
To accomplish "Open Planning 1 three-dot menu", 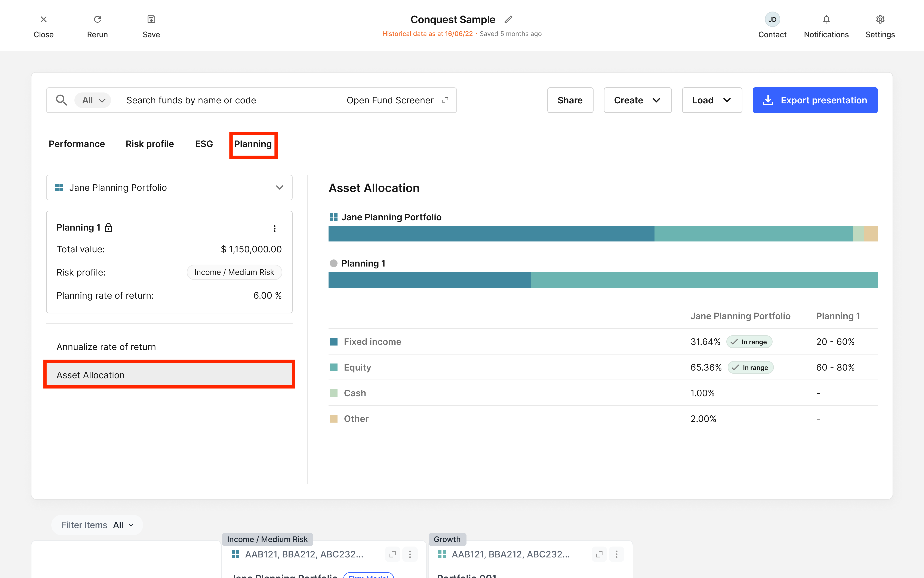I will point(275,228).
